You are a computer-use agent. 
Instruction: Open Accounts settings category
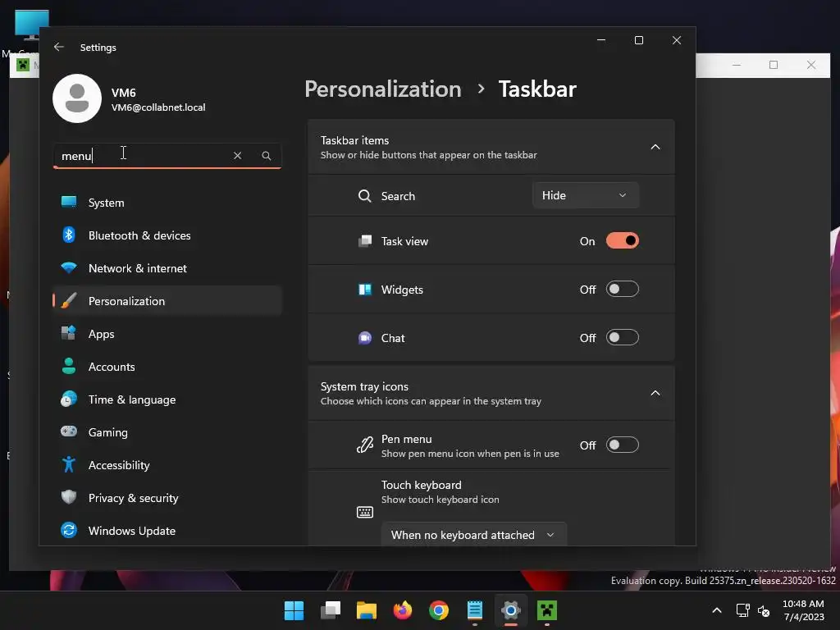click(167, 367)
